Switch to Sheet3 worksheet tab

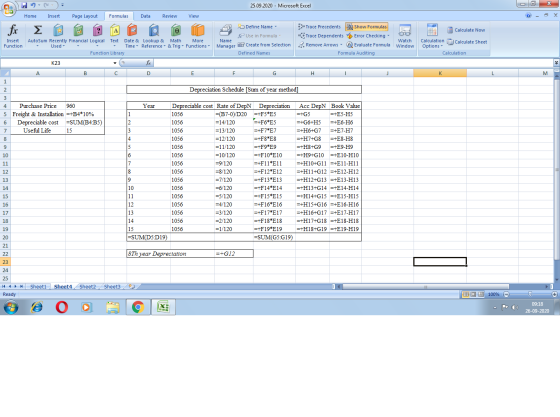click(x=112, y=287)
